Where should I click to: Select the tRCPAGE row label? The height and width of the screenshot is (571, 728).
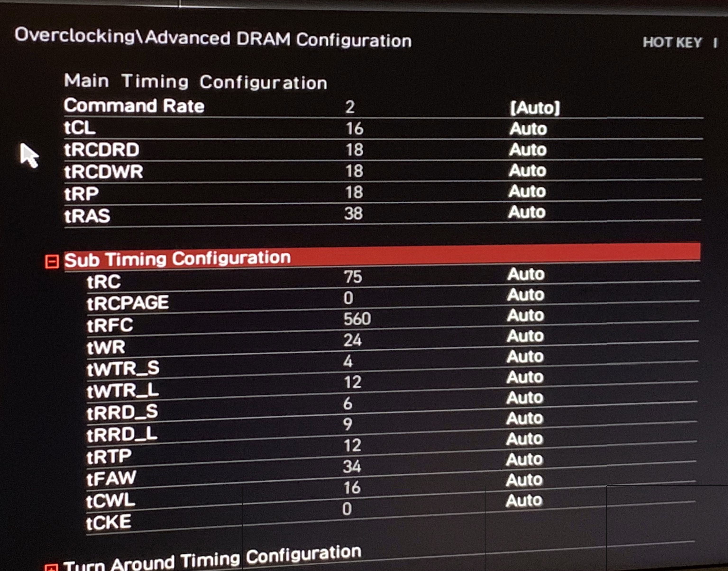point(128,303)
